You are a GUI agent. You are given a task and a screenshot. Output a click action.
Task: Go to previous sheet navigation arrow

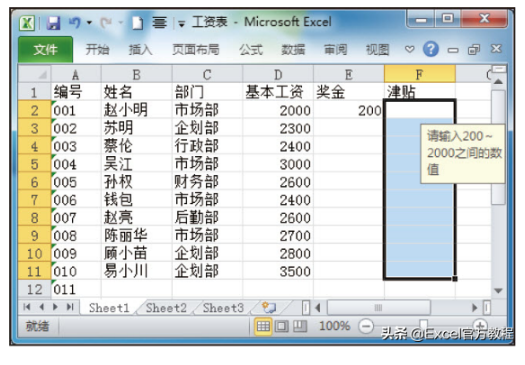coord(42,307)
